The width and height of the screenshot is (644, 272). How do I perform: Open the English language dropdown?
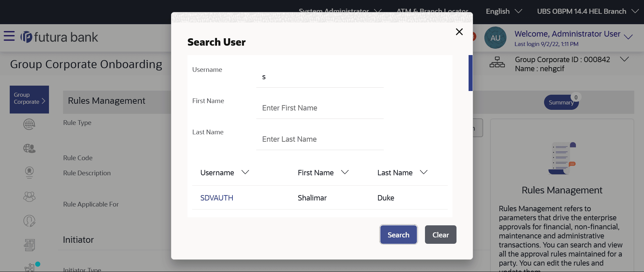pos(504,11)
